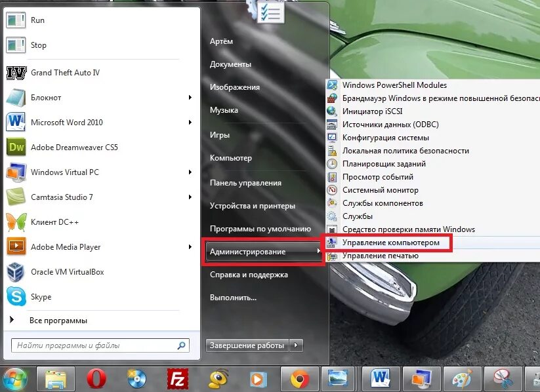Image resolution: width=540 pixels, height=392 pixels.
Task: Open Панель управления
Action: pyautogui.click(x=245, y=183)
